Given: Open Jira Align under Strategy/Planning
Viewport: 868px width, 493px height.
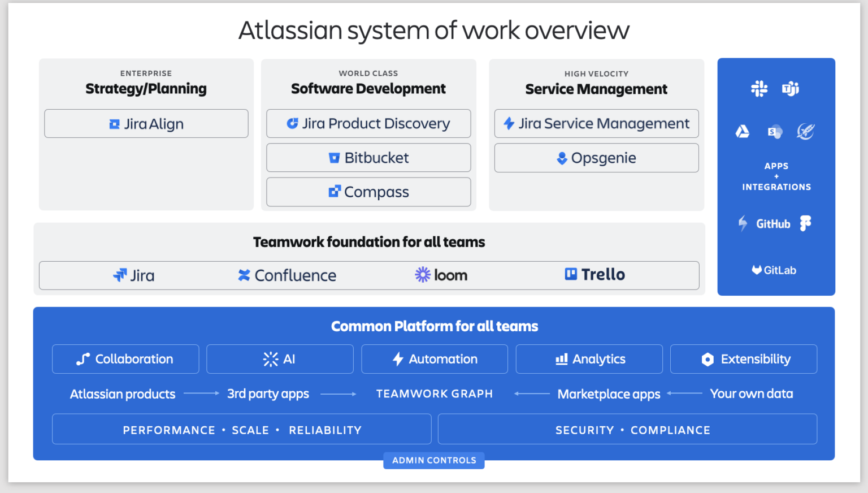Looking at the screenshot, I should pos(146,123).
